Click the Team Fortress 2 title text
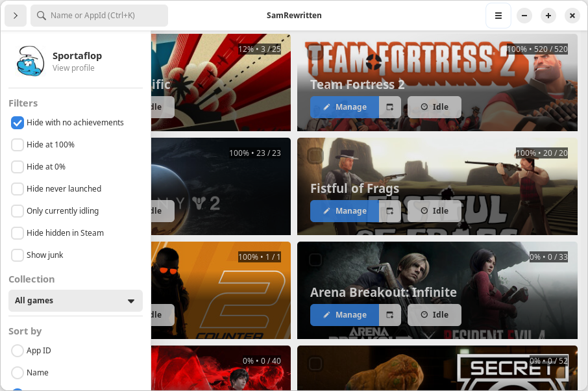Viewport: 588px width, 391px height. click(x=358, y=85)
